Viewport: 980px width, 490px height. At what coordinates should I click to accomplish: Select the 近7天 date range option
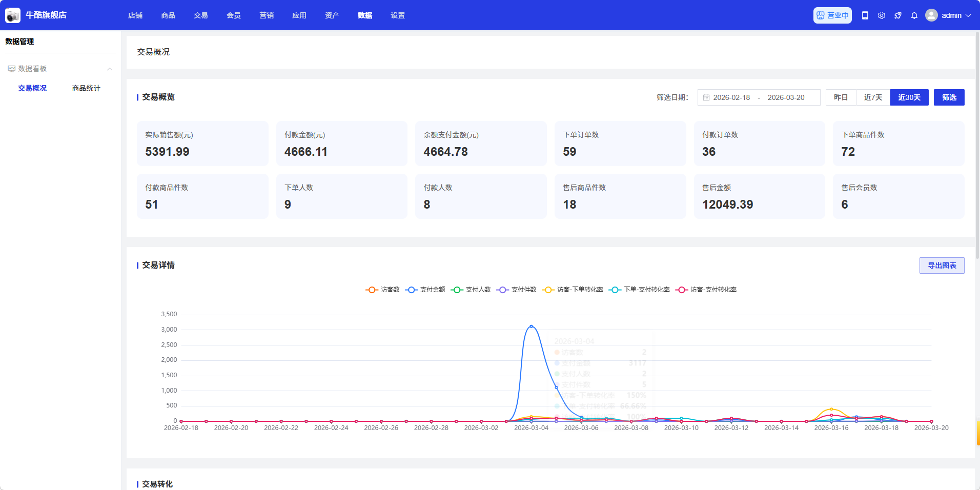coord(873,97)
